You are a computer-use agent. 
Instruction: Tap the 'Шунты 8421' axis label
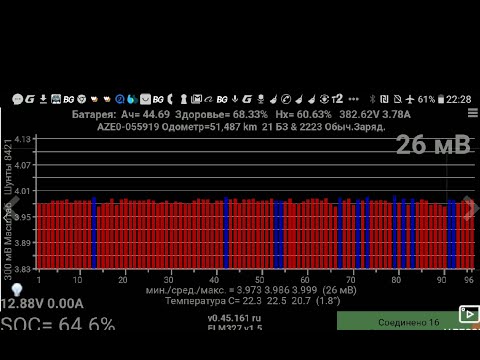[7, 167]
